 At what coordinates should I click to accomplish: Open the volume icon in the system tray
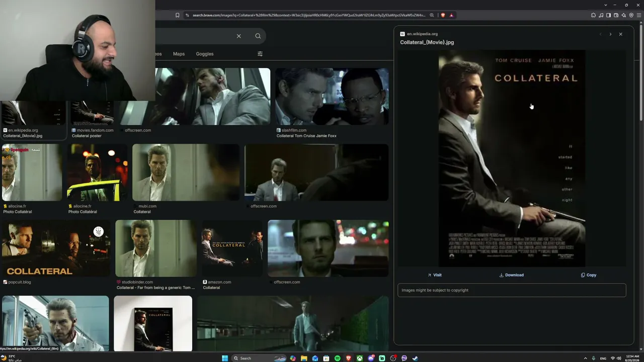[x=619, y=358]
